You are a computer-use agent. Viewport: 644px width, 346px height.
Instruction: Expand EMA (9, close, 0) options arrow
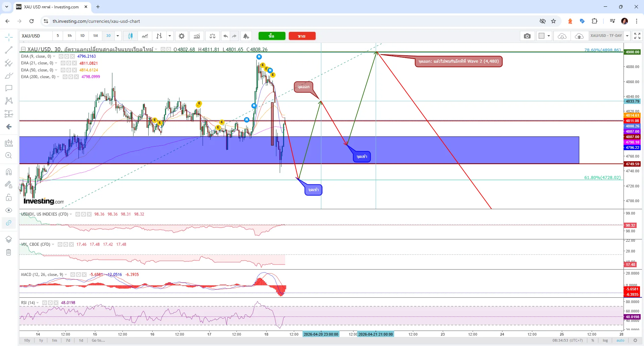point(54,56)
